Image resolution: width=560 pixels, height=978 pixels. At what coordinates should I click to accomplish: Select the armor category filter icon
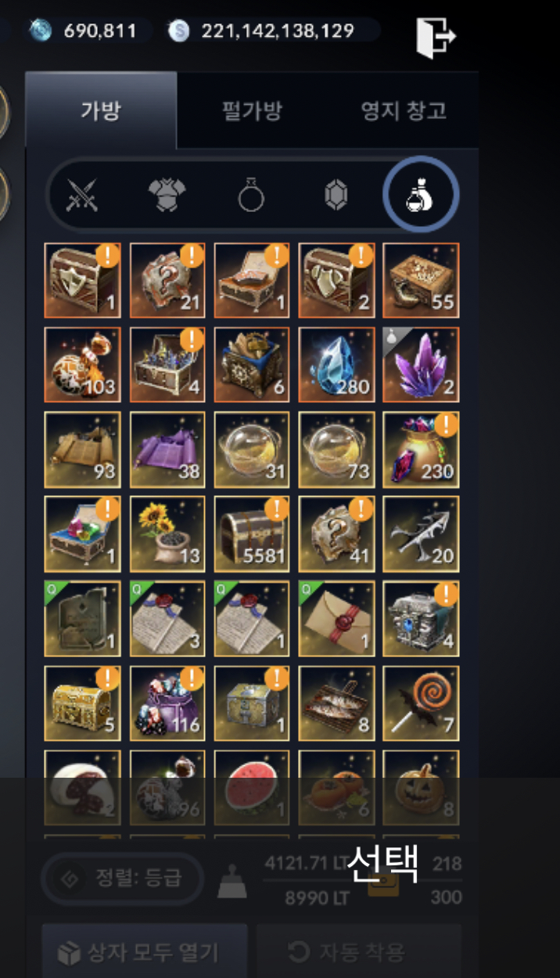tap(167, 195)
